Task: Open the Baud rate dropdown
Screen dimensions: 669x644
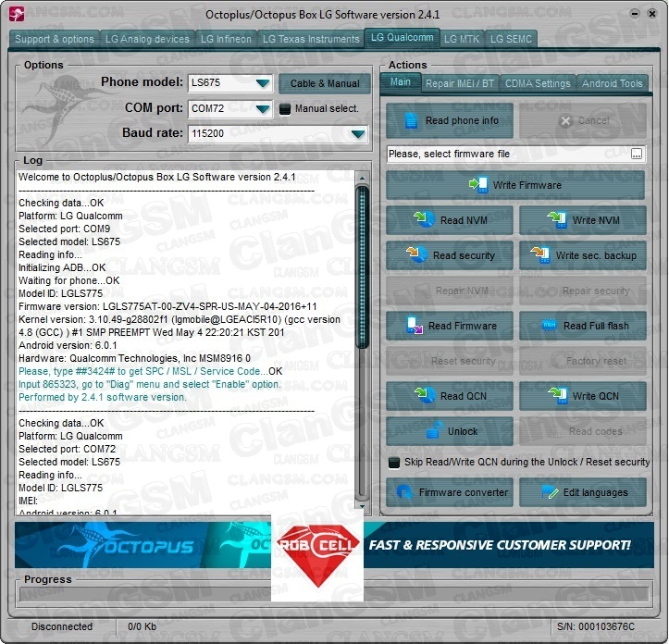Action: (357, 134)
